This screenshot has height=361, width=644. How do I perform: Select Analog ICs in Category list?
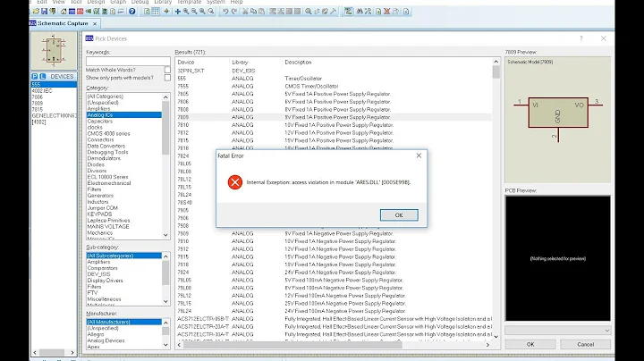click(x=124, y=115)
